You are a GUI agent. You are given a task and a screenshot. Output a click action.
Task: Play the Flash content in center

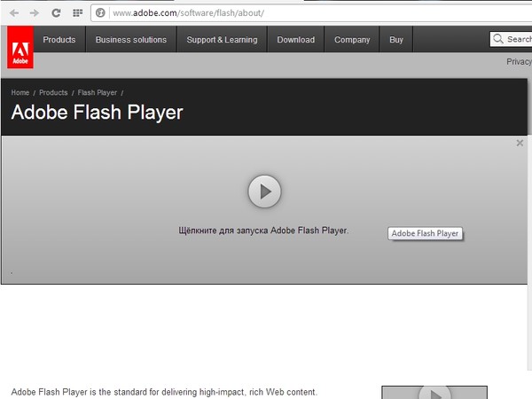(264, 192)
